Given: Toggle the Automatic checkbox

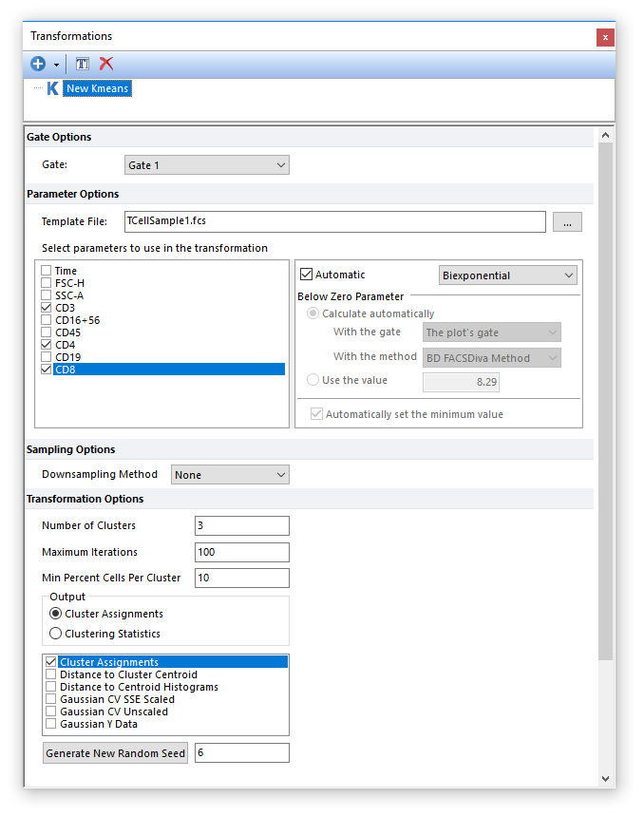Looking at the screenshot, I should 306,275.
